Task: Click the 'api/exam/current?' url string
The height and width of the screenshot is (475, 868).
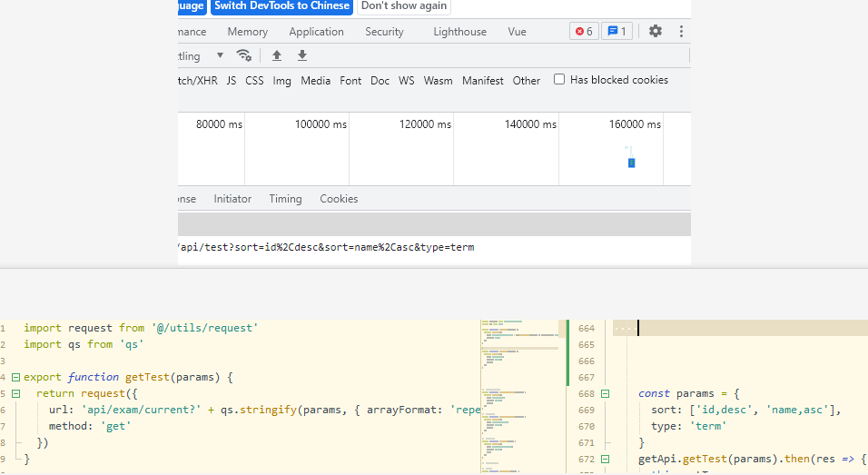Action: click(x=141, y=410)
